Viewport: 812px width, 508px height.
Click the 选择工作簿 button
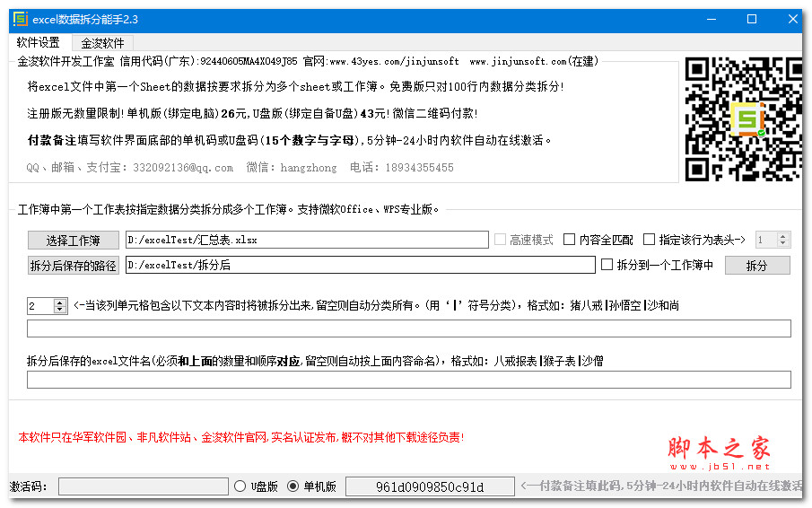tap(73, 241)
